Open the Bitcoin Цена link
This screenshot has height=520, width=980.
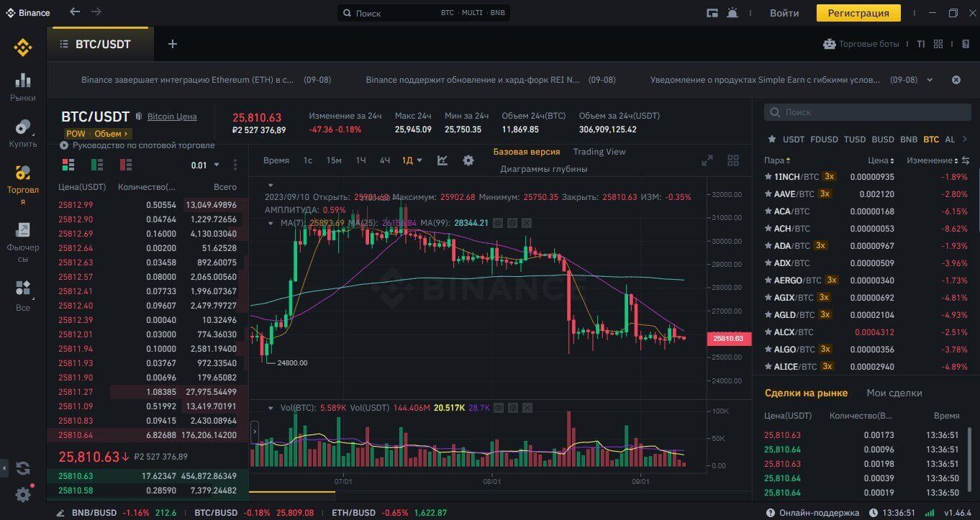(x=171, y=117)
